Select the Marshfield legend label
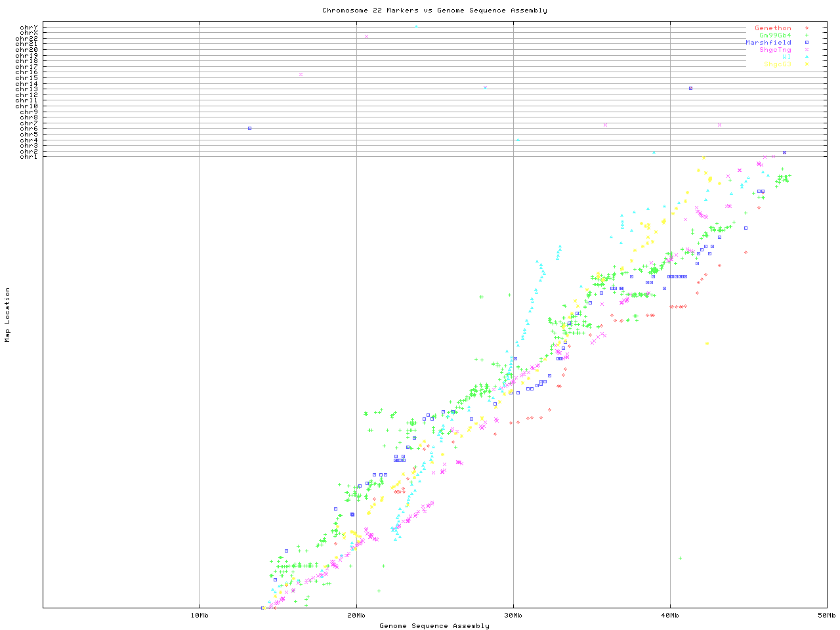 click(x=768, y=43)
